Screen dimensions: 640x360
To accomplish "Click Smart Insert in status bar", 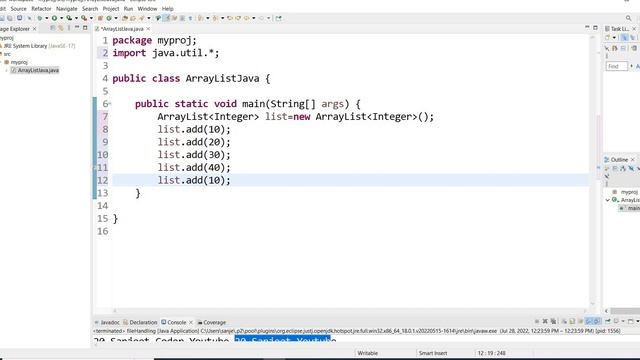I will click(x=433, y=353).
